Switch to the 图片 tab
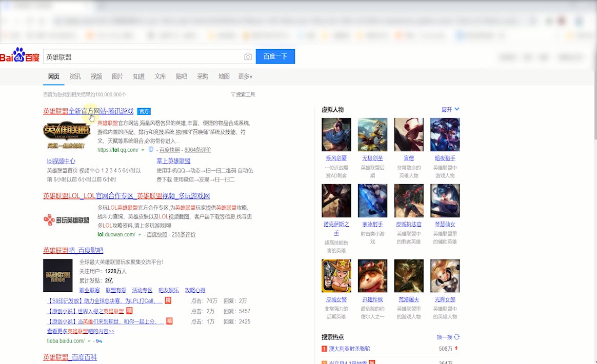 (x=117, y=76)
